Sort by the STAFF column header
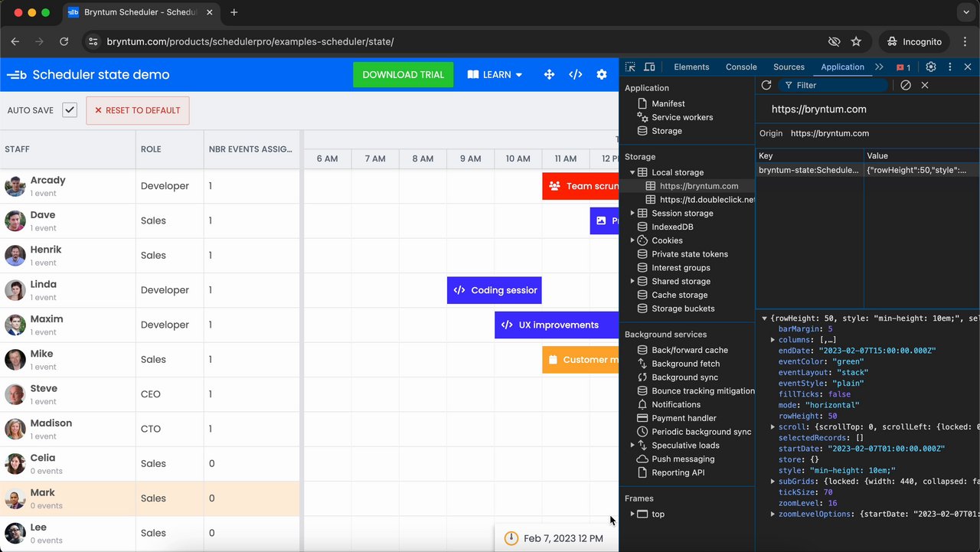 click(x=68, y=149)
